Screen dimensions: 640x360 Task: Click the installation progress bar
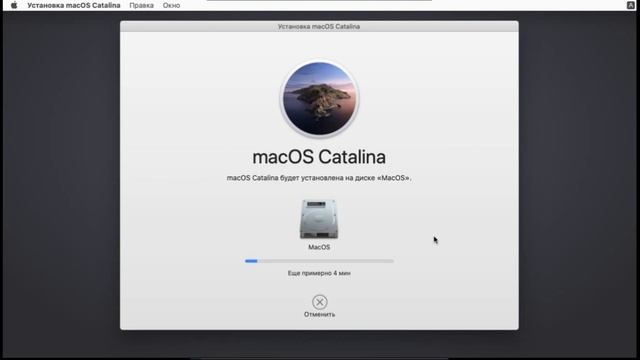[x=320, y=261]
